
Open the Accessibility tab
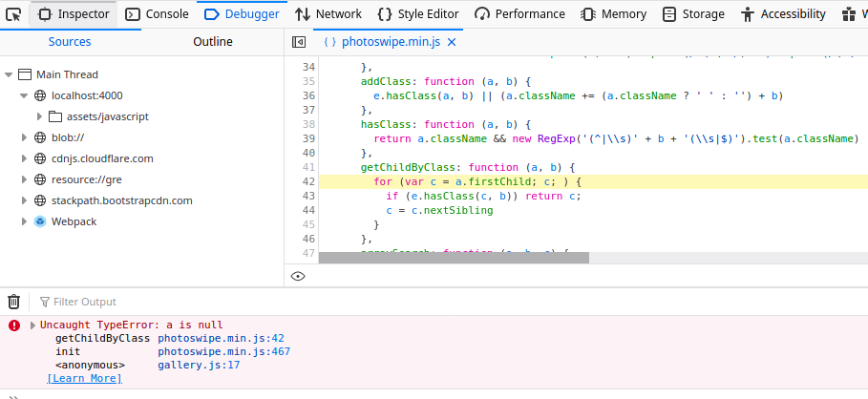click(783, 14)
